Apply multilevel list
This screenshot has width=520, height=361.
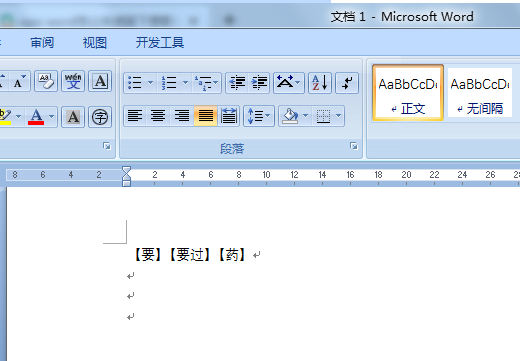tap(203, 82)
